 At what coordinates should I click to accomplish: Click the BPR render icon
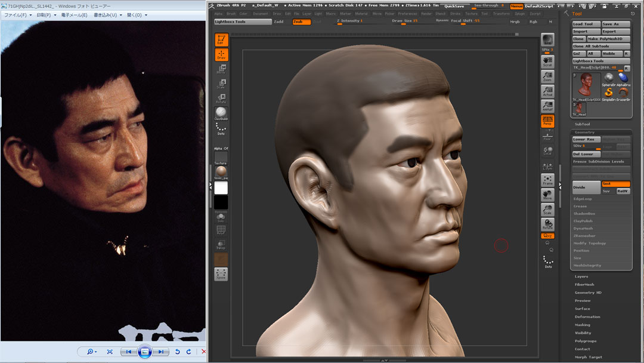(547, 40)
